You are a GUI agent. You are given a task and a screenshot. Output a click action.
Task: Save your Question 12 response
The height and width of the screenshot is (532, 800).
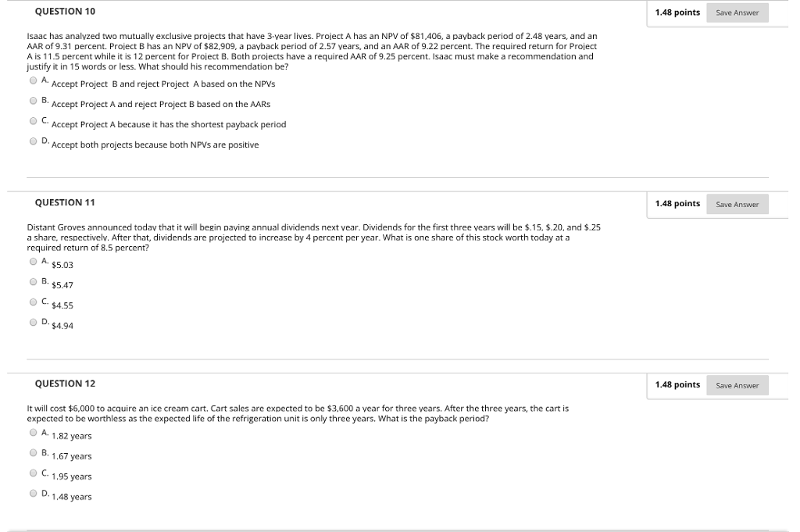(736, 385)
